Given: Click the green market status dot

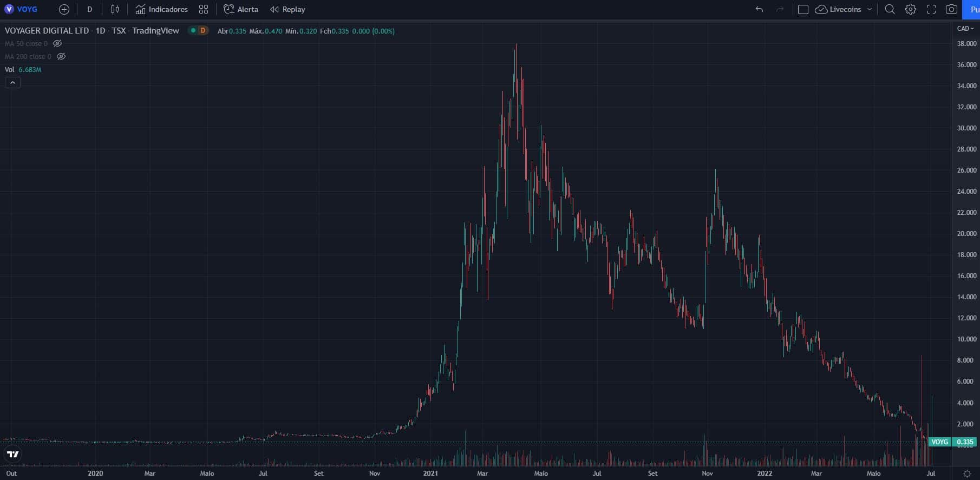Looking at the screenshot, I should pyautogui.click(x=193, y=31).
